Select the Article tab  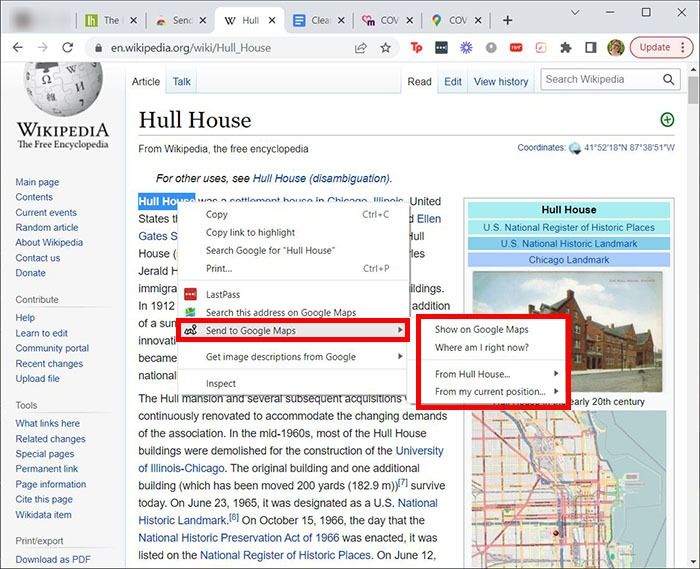click(x=146, y=82)
